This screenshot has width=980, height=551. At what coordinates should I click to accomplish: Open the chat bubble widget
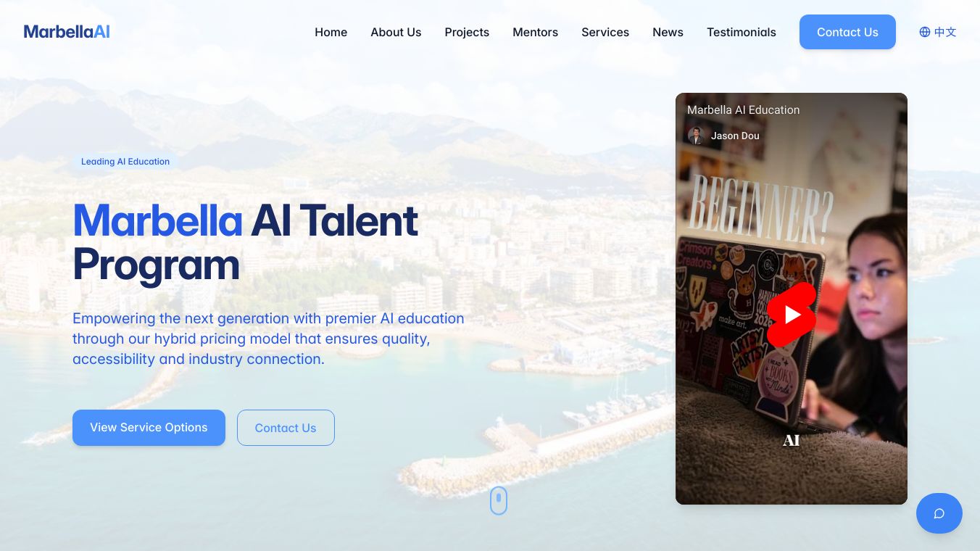coord(939,513)
